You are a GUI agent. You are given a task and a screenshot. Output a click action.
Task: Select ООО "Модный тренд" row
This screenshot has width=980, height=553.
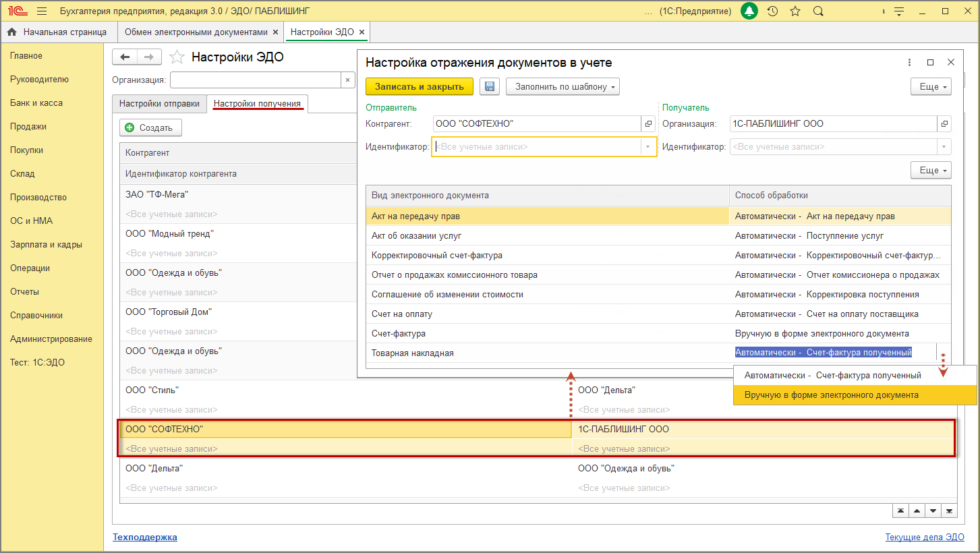tap(238, 233)
